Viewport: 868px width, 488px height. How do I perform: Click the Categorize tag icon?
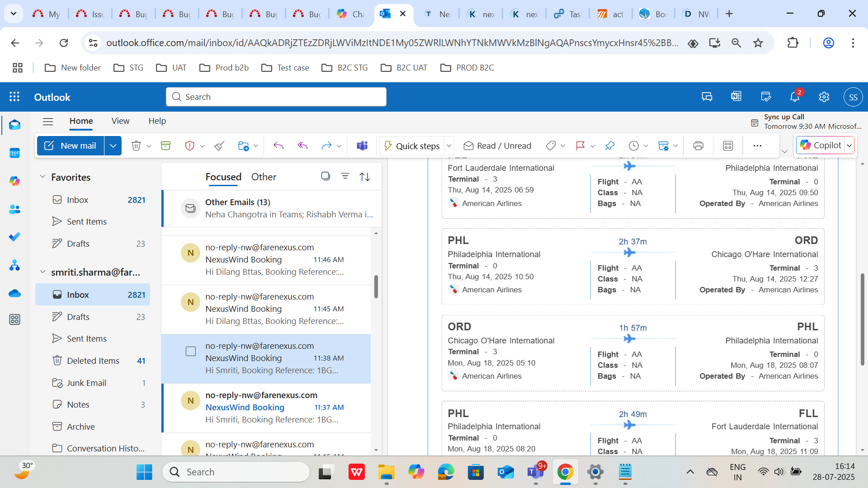click(x=551, y=145)
